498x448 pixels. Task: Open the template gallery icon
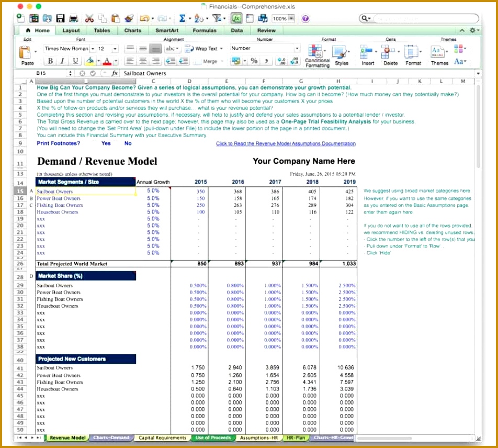34,18
